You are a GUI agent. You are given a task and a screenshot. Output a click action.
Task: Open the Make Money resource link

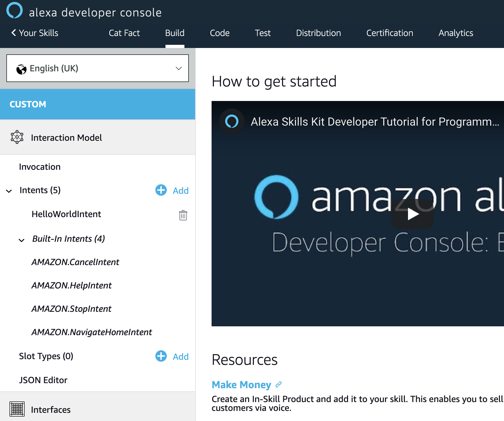(x=241, y=385)
